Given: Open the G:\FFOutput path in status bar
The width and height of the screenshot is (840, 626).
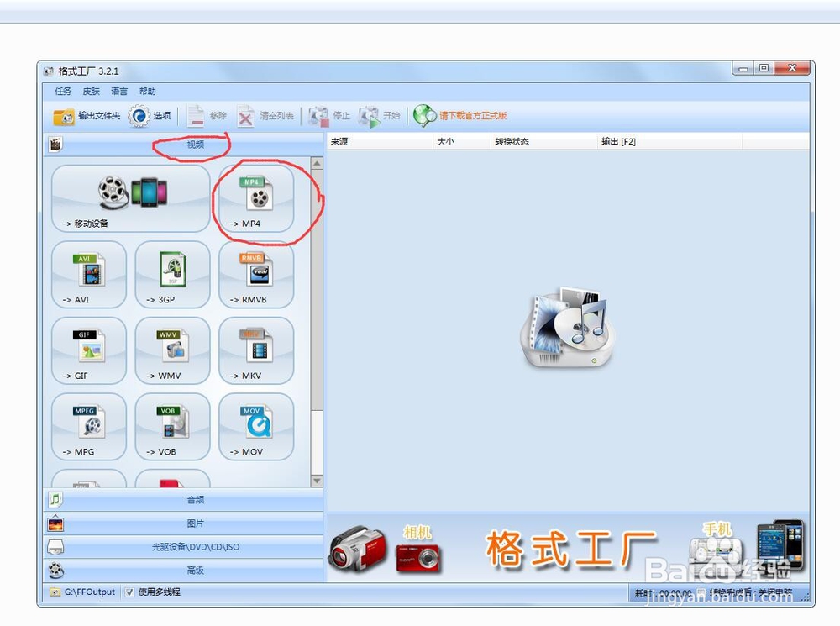Looking at the screenshot, I should pos(90,592).
